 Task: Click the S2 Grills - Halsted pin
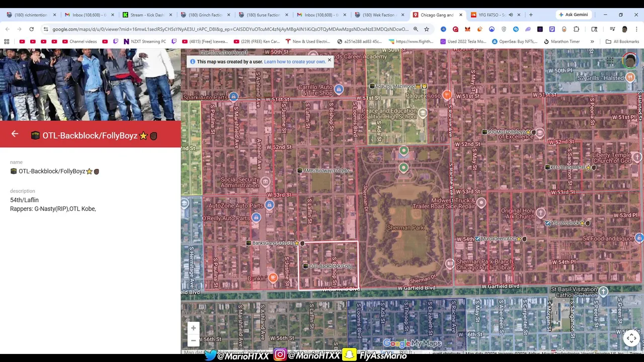click(x=630, y=77)
